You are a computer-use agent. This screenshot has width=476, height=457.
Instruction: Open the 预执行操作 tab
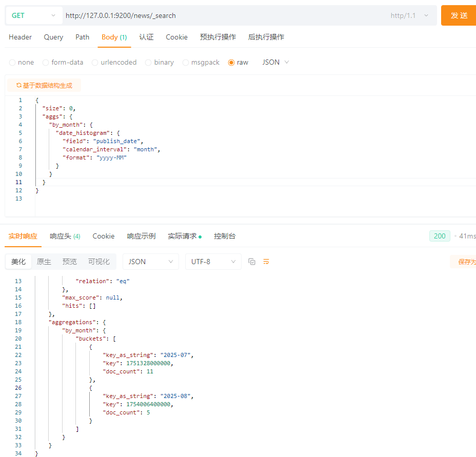[217, 37]
